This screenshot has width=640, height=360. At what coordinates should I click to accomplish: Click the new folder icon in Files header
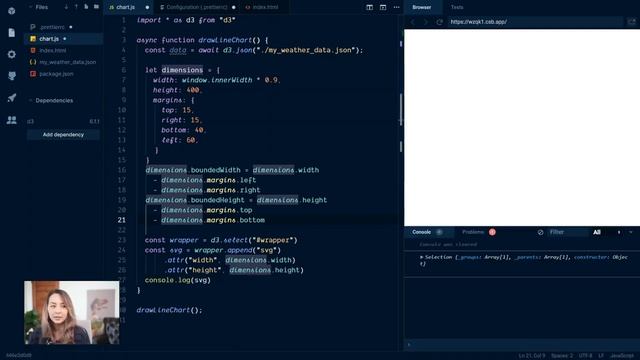click(x=96, y=7)
